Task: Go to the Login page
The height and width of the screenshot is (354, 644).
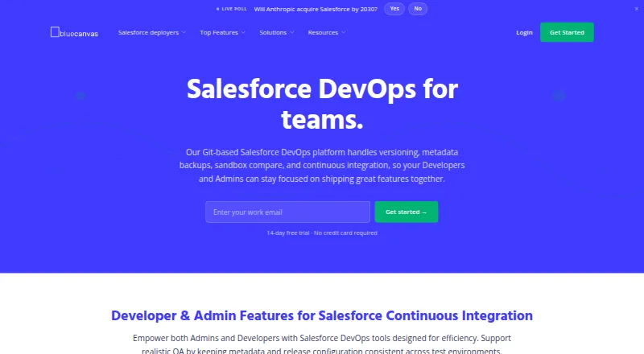Action: click(x=524, y=32)
